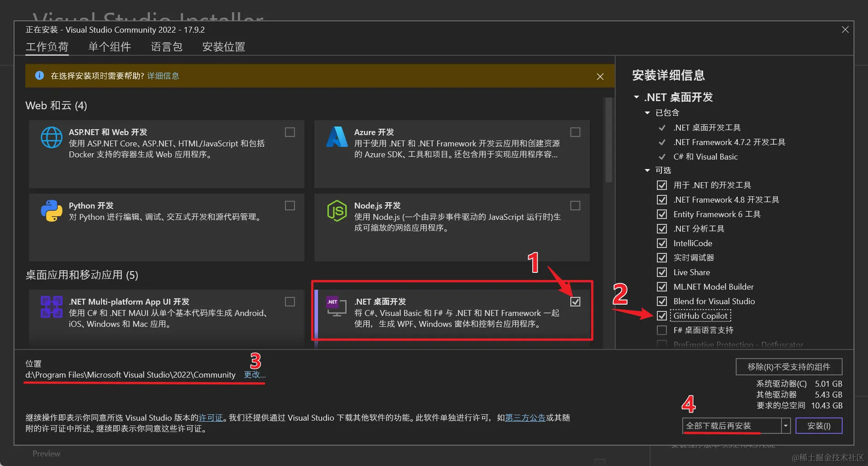This screenshot has height=466, width=868.
Task: Uncheck Blend for Visual Studio
Action: tap(662, 301)
